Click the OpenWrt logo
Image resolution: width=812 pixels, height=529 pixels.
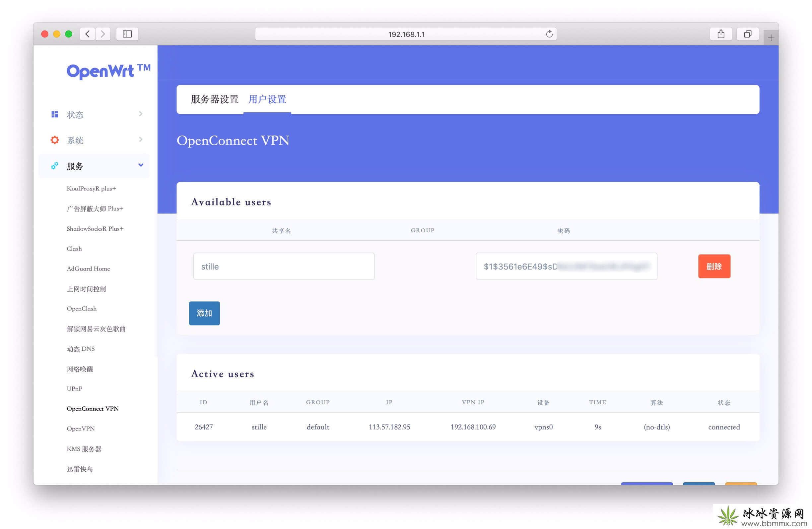[108, 71]
